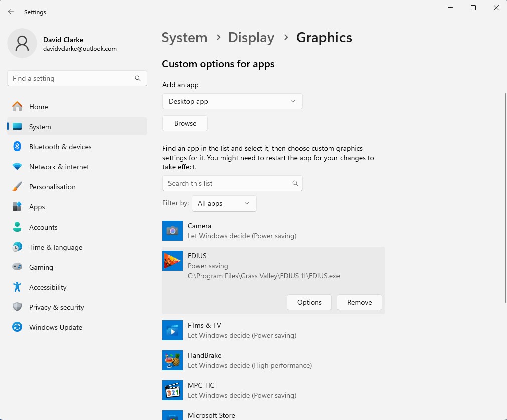
Task: Open Apps settings category
Action: pos(77,207)
